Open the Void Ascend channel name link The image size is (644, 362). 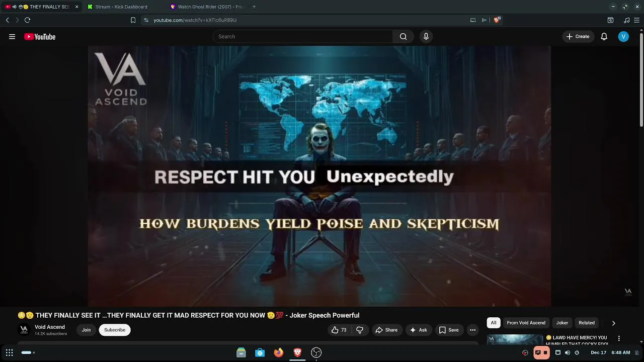[x=50, y=327]
